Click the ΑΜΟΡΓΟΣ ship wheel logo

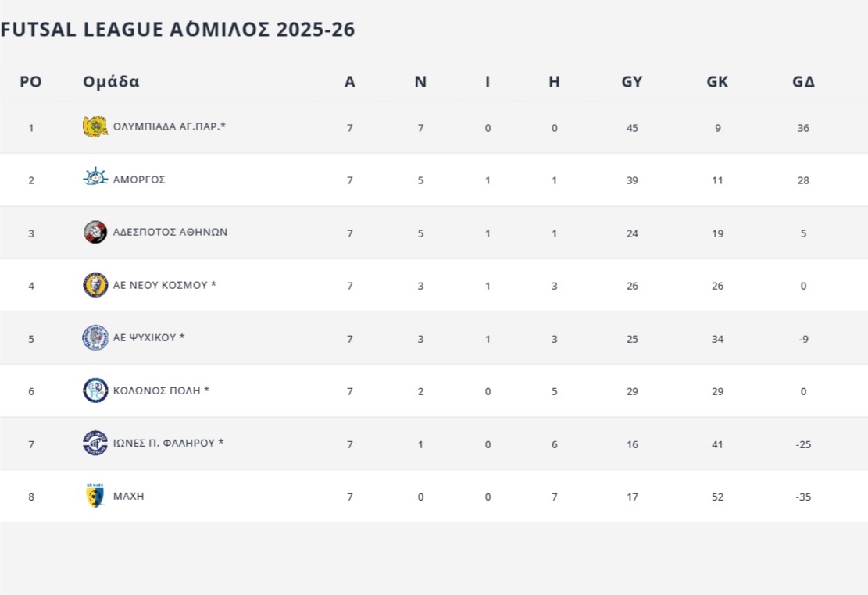[x=95, y=179]
